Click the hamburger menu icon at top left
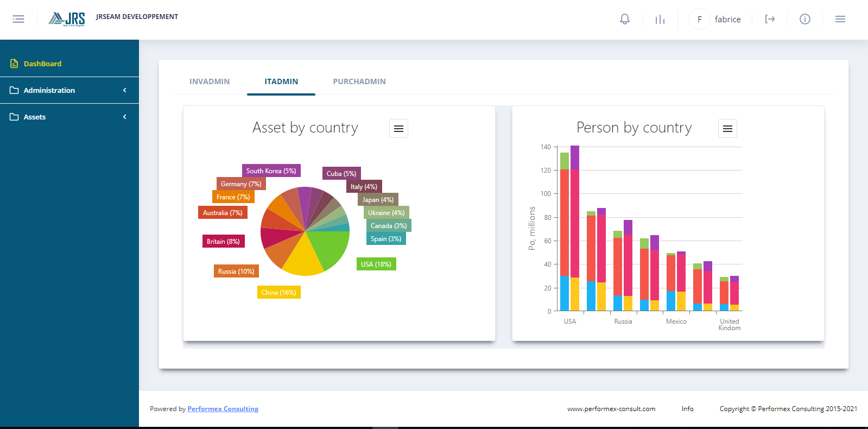The height and width of the screenshot is (429, 868). click(18, 19)
